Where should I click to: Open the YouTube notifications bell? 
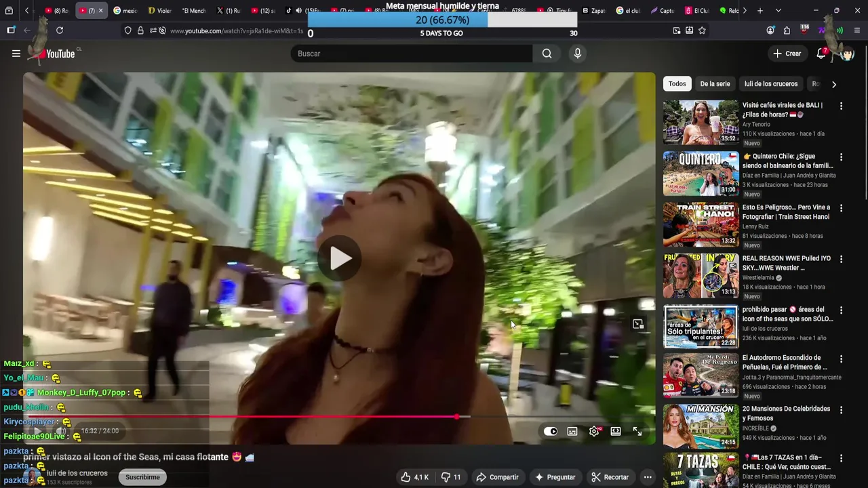[821, 54]
